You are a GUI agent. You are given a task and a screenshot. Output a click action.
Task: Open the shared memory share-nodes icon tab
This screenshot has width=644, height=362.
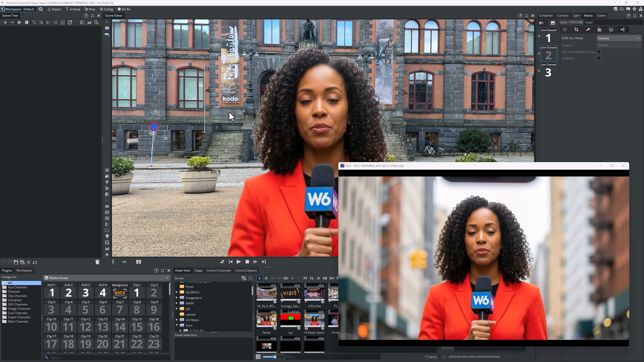[623, 30]
